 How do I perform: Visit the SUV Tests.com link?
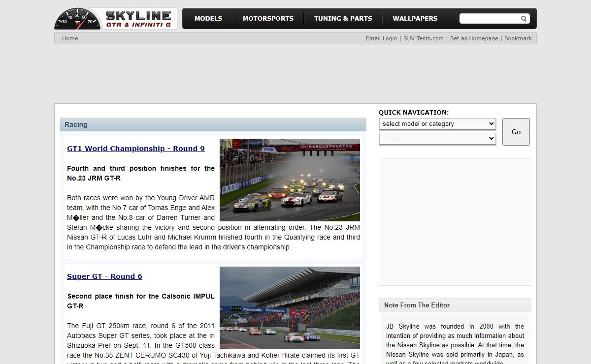point(424,38)
